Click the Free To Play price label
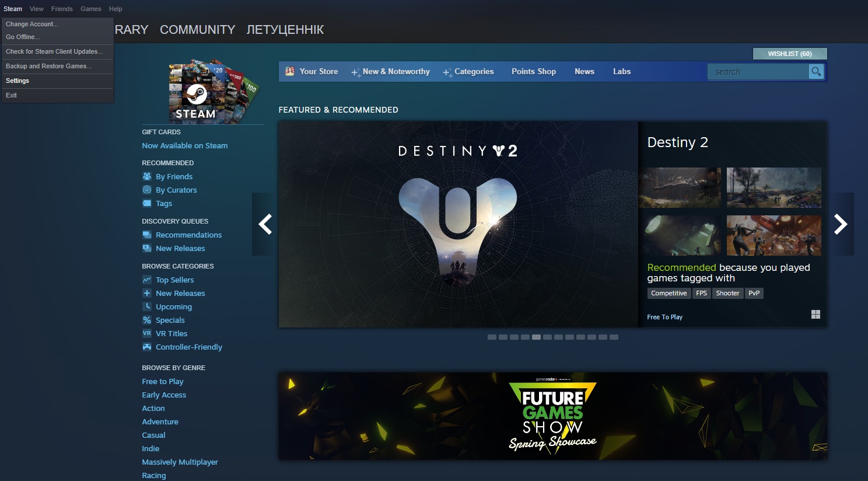Image resolution: width=868 pixels, height=481 pixels. [664, 317]
